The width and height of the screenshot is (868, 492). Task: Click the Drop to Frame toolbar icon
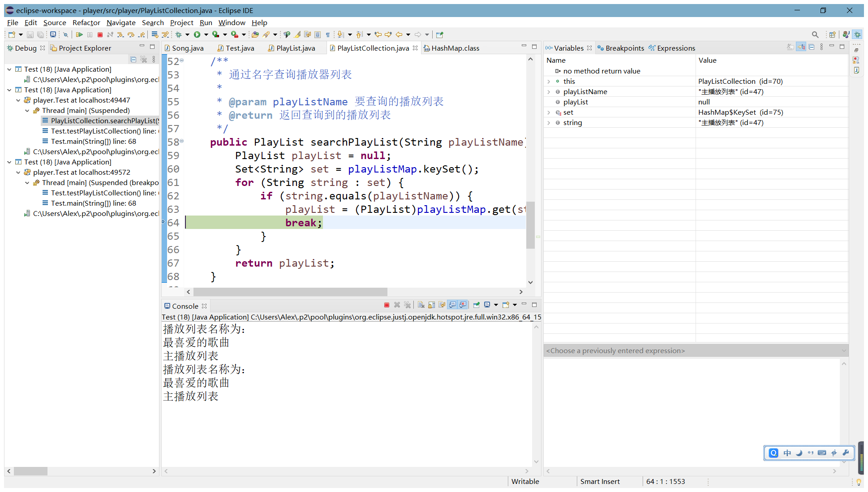[x=155, y=35]
